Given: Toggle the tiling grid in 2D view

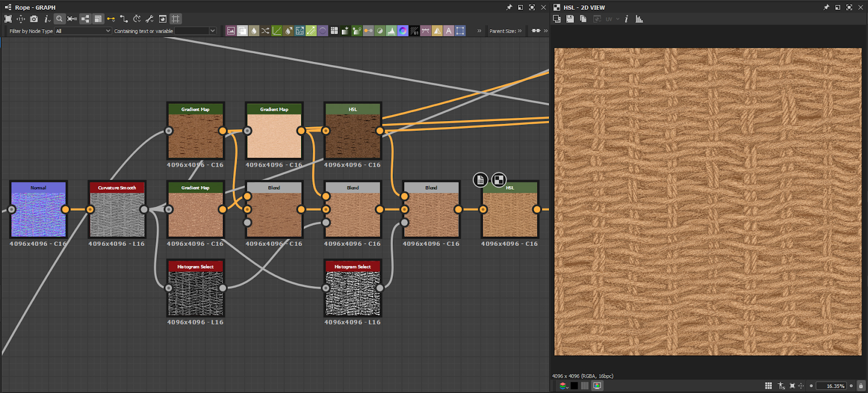Looking at the screenshot, I should click(768, 386).
